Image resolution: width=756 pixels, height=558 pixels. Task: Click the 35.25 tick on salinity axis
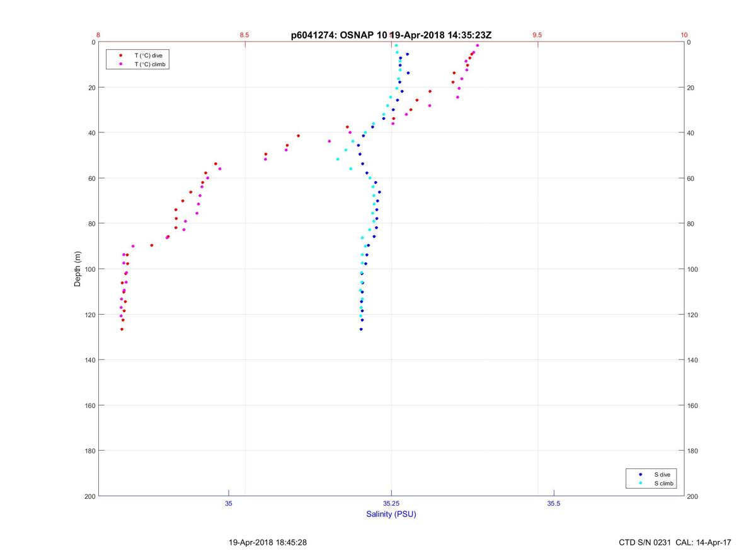[391, 503]
